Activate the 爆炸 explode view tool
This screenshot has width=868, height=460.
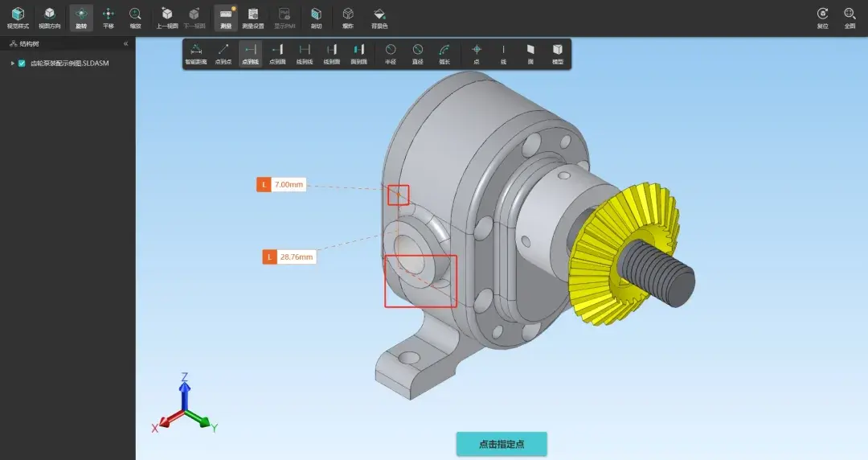[348, 18]
